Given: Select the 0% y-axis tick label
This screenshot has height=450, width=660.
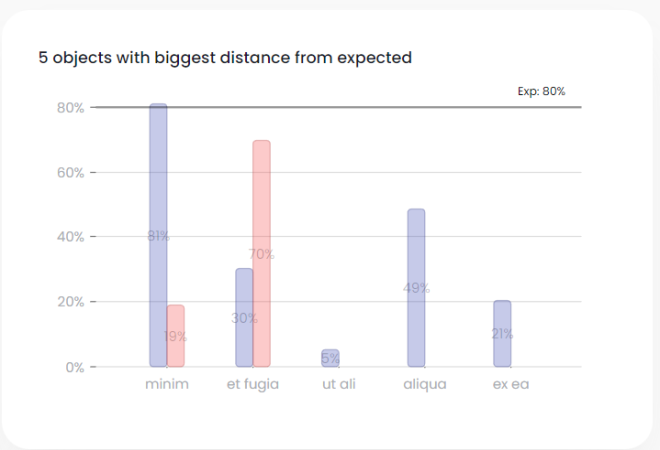Looking at the screenshot, I should [x=74, y=367].
